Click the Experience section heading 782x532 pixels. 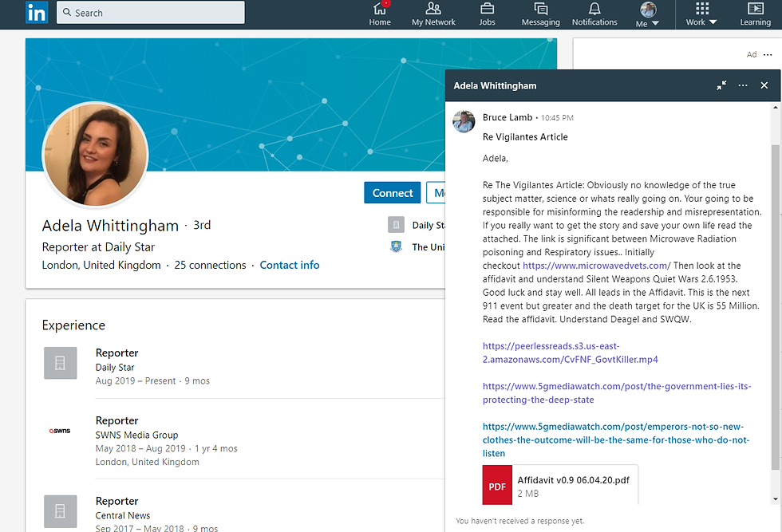tap(73, 325)
